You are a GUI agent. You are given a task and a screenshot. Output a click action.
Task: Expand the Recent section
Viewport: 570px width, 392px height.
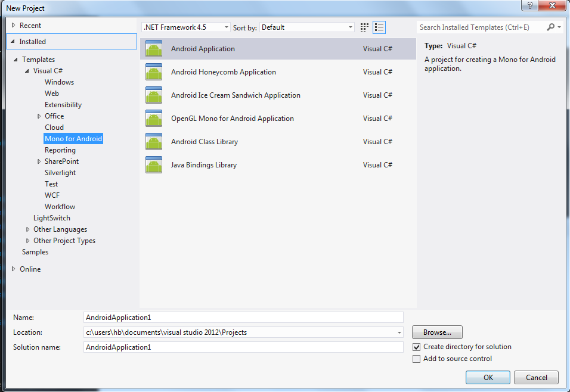[14, 26]
